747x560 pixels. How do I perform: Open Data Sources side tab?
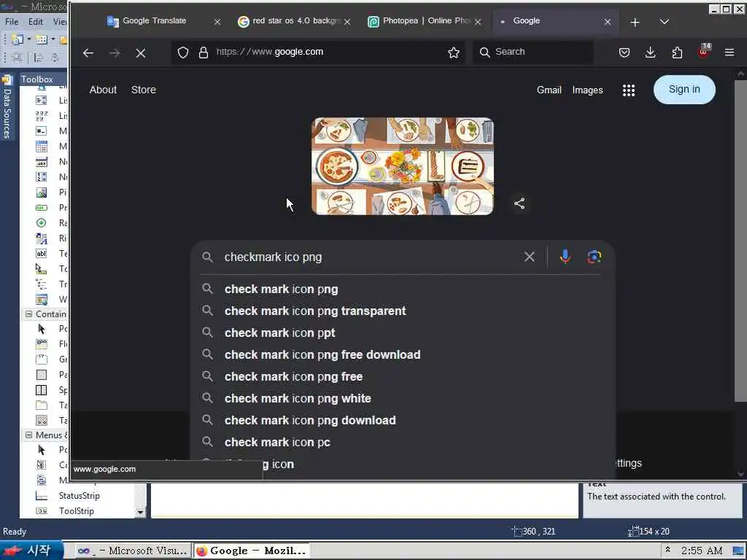pos(7,107)
